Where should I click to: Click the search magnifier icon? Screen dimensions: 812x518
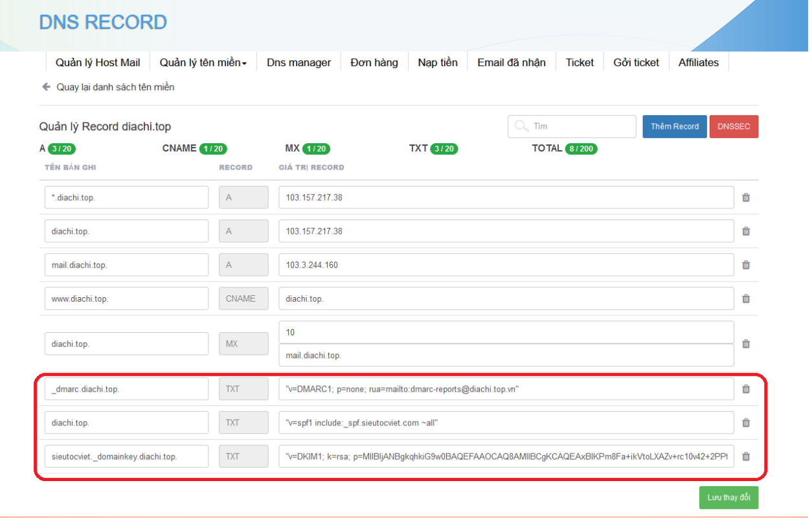[x=521, y=126]
